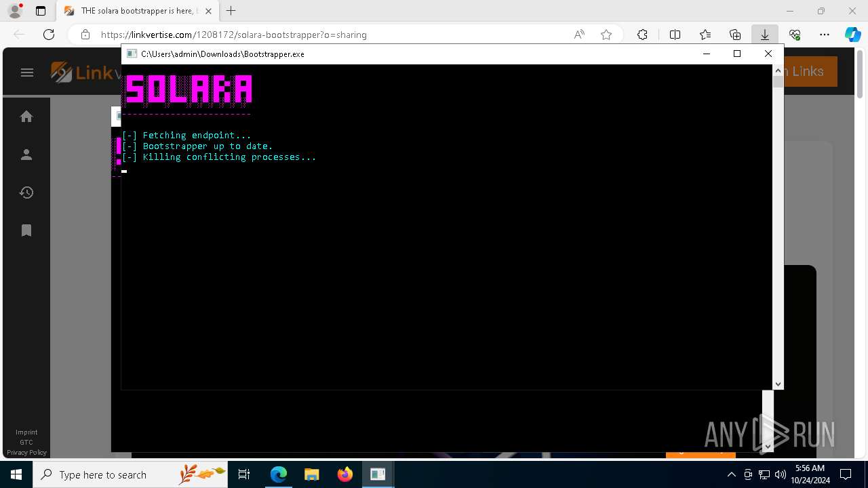This screenshot has height=488, width=868.
Task: Click 'Killing conflicting processes...' line
Action: click(219, 157)
